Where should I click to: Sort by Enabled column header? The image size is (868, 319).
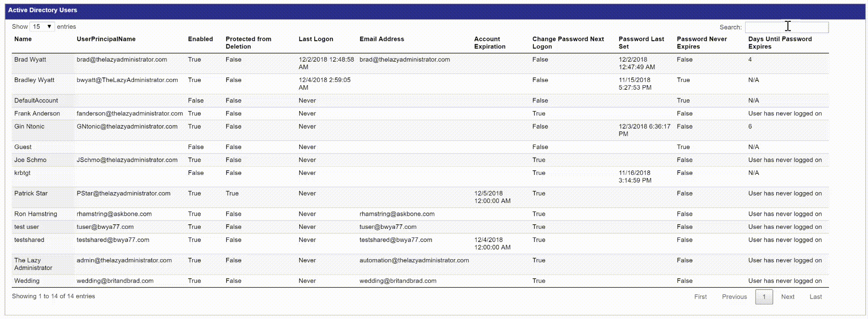pos(200,39)
